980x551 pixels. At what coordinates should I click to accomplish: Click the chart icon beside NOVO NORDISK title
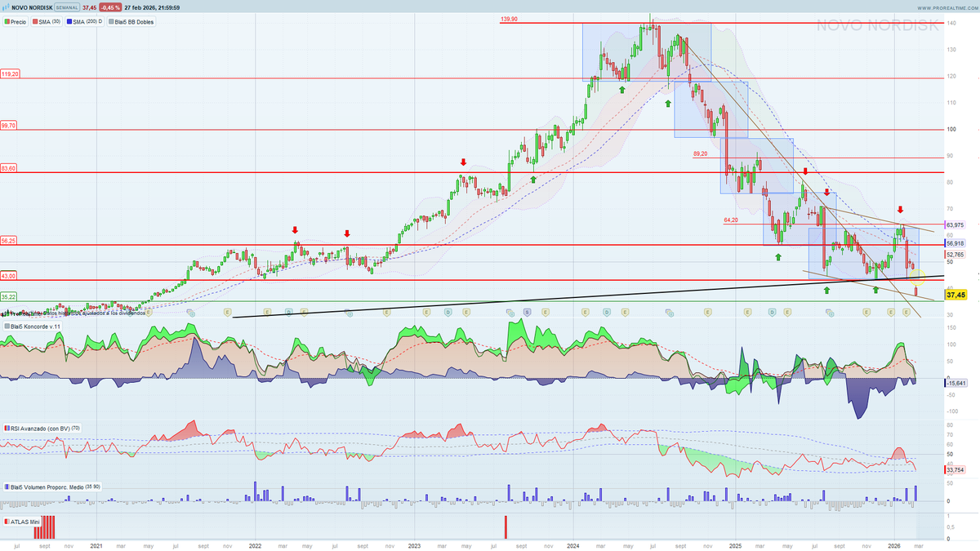(x=6, y=7)
